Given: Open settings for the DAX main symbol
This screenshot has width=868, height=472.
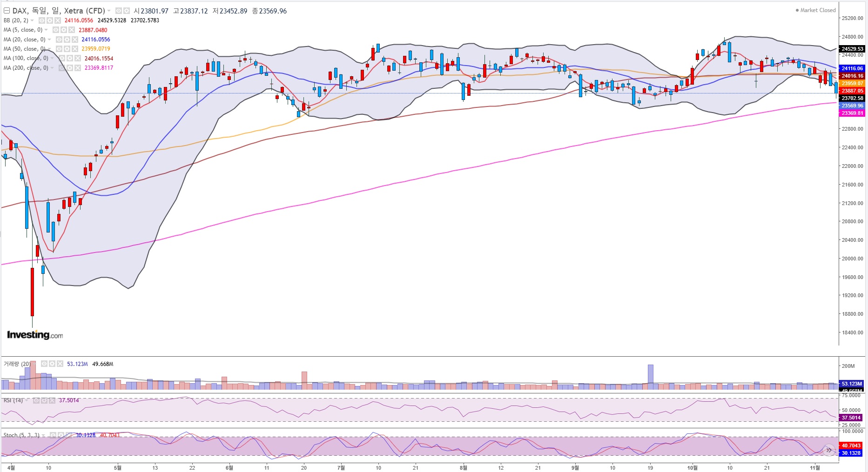Looking at the screenshot, I should tap(126, 11).
